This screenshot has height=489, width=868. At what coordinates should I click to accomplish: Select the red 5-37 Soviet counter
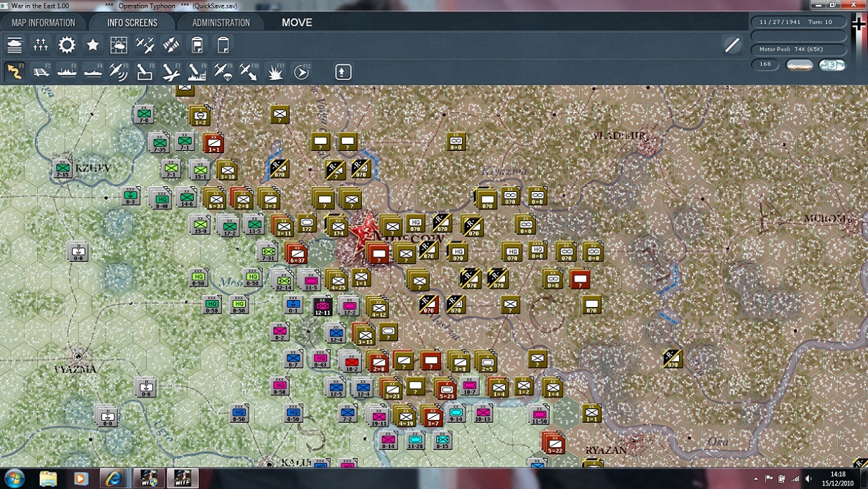pos(296,252)
